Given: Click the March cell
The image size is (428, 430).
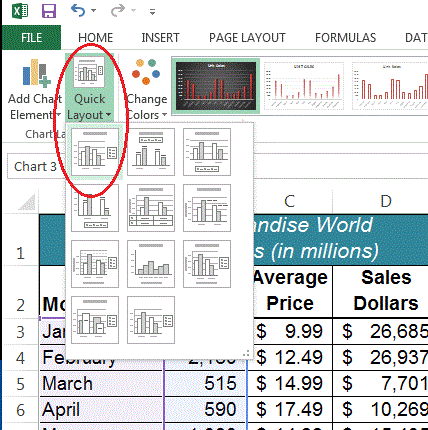Looking at the screenshot, I should point(101,383).
